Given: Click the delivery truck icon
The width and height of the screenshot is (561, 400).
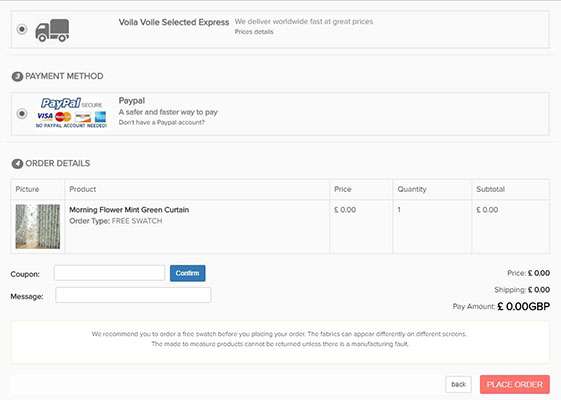Looking at the screenshot, I should point(52,30).
